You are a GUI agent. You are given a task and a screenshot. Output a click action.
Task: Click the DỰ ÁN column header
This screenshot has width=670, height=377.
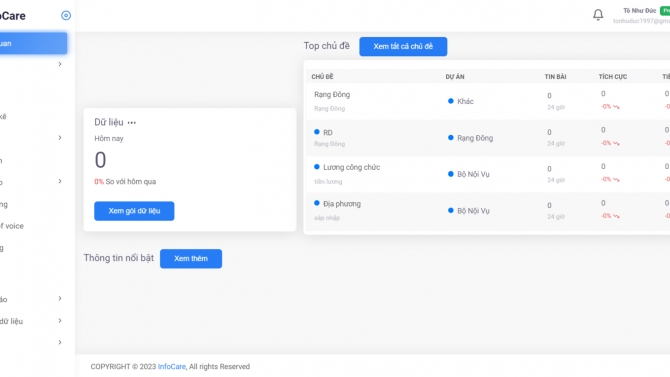(455, 77)
